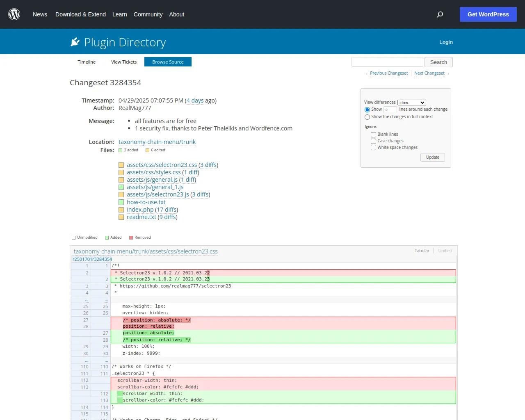Viewport: 525px width, 420px height.
Task: Open the WordPress logo home link
Action: click(14, 14)
